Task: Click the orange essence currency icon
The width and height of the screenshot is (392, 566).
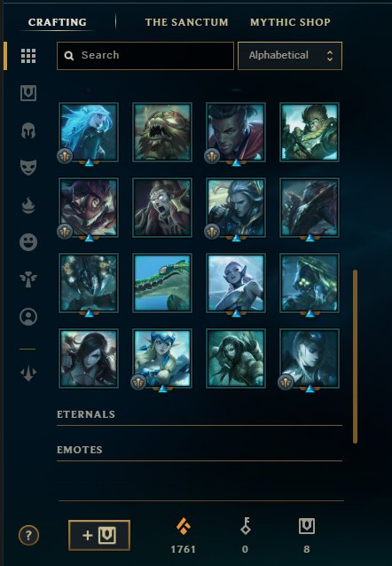Action: 184,526
